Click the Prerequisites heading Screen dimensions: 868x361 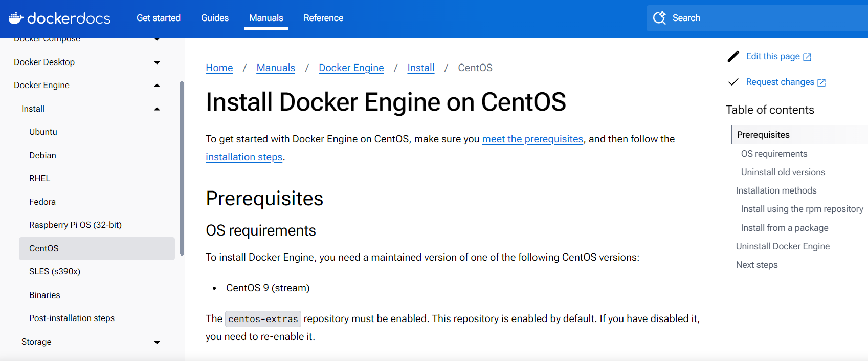click(264, 199)
